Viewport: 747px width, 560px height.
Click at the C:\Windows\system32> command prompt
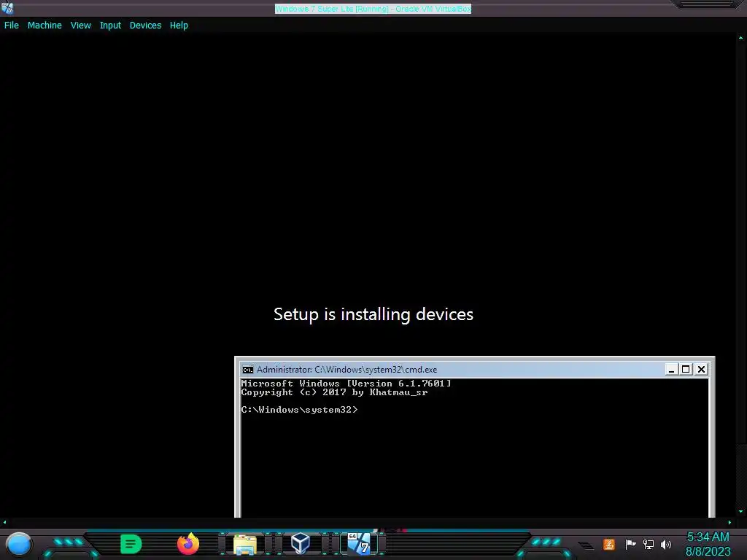pos(299,410)
